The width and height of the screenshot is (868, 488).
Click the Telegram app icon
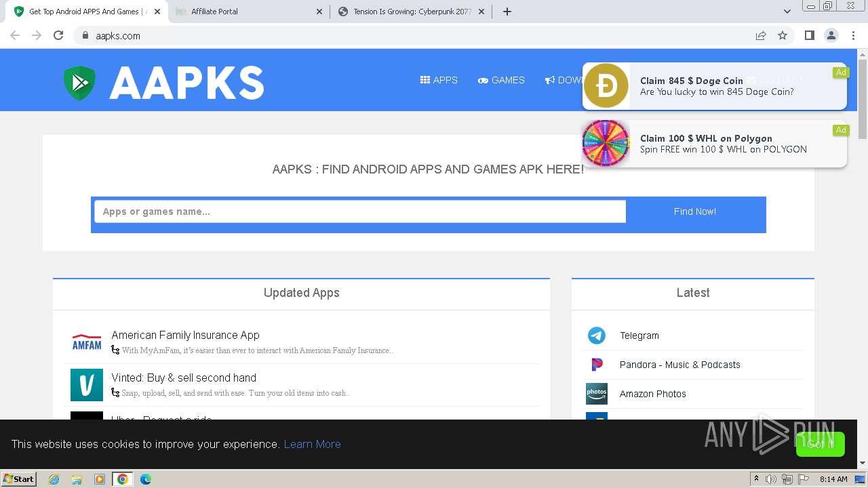click(x=597, y=335)
